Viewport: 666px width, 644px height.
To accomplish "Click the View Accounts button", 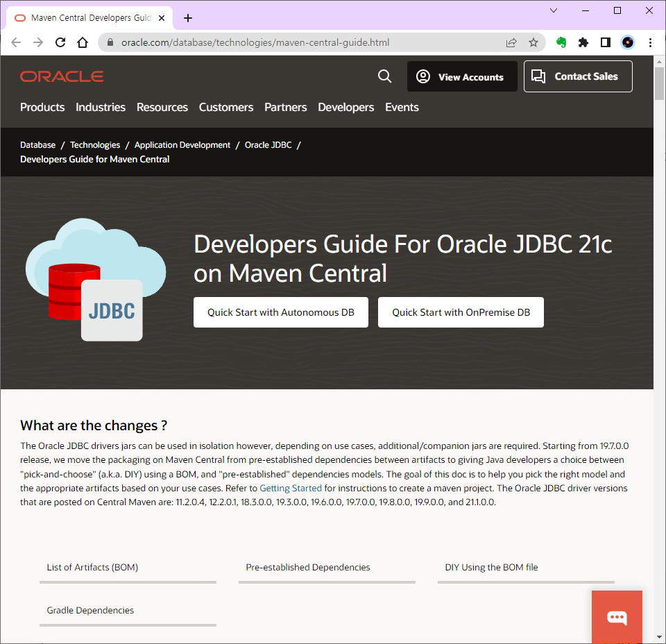I will click(x=462, y=76).
